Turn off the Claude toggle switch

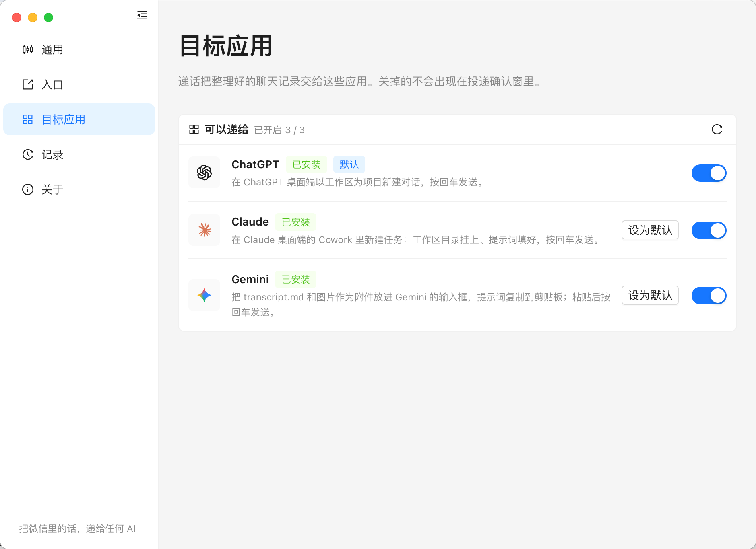(x=709, y=230)
